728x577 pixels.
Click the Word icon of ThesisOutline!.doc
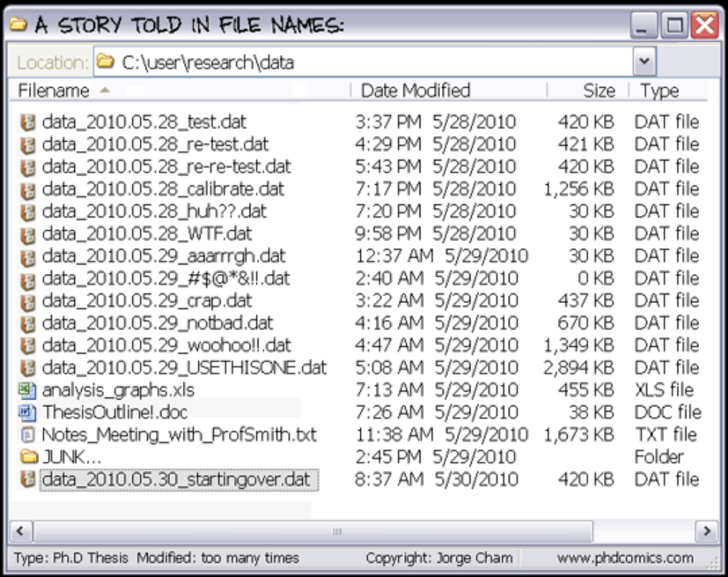[x=27, y=412]
